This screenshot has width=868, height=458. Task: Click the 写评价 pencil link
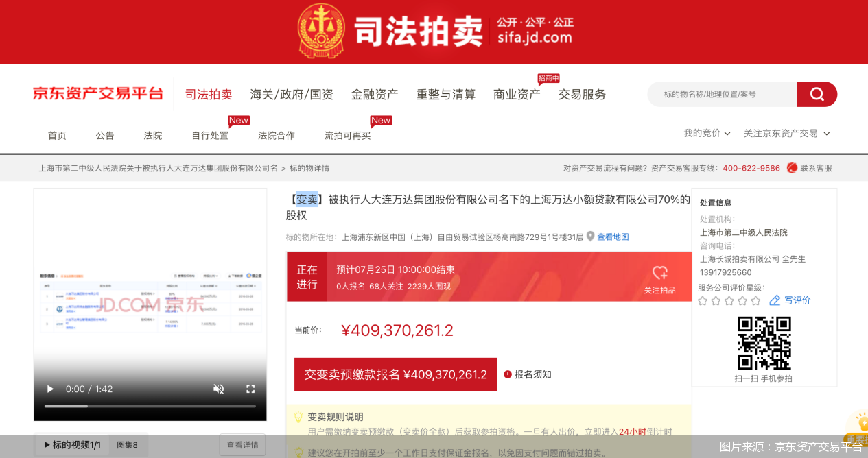[790, 300]
